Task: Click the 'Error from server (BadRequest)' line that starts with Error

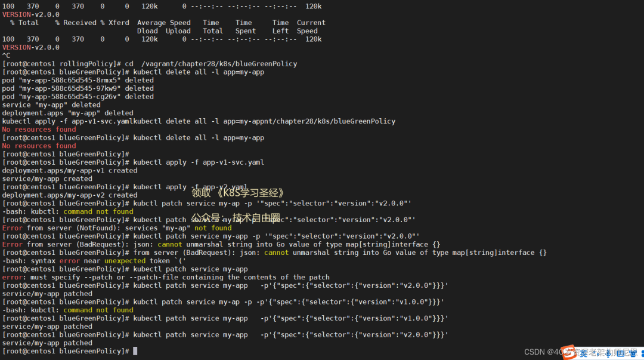Action: [x=221, y=245]
